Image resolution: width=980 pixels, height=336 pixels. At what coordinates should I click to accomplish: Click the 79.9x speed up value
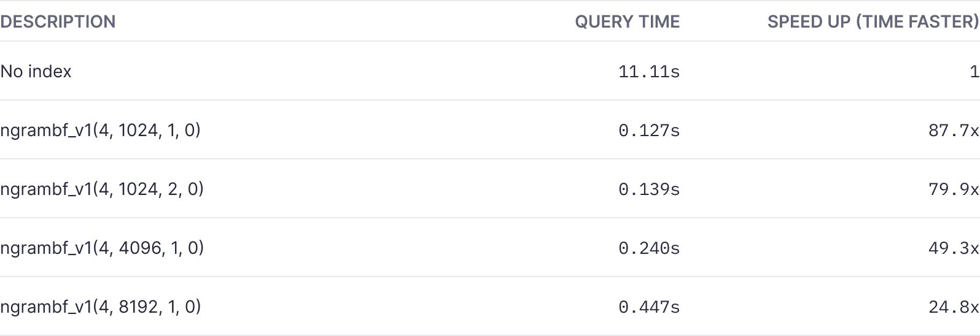pos(953,189)
